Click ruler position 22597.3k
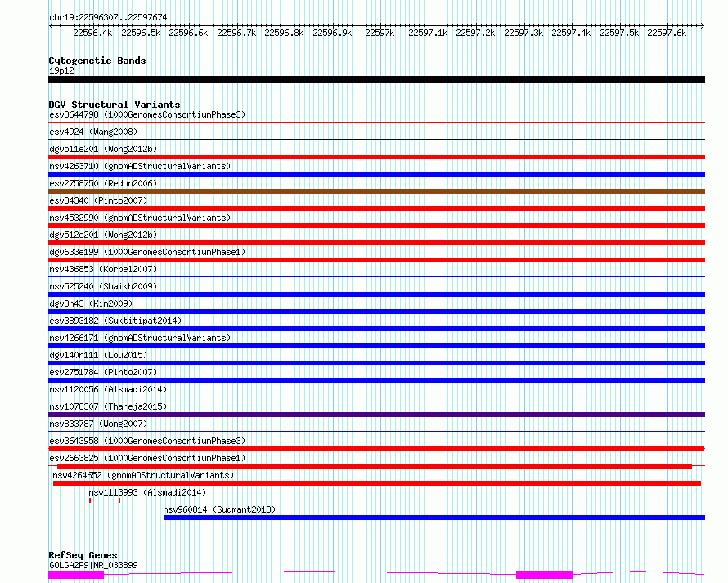Screen dimensions: 728x583 point(524,33)
